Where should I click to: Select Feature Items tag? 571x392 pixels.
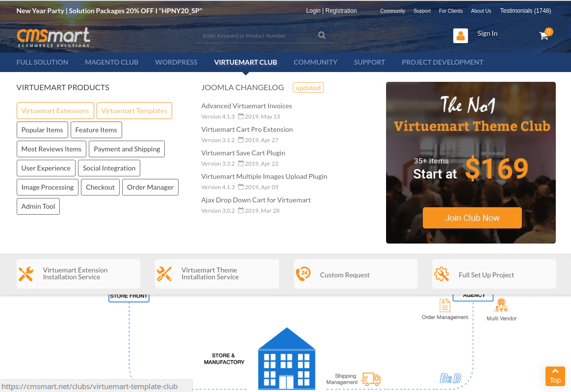(96, 130)
